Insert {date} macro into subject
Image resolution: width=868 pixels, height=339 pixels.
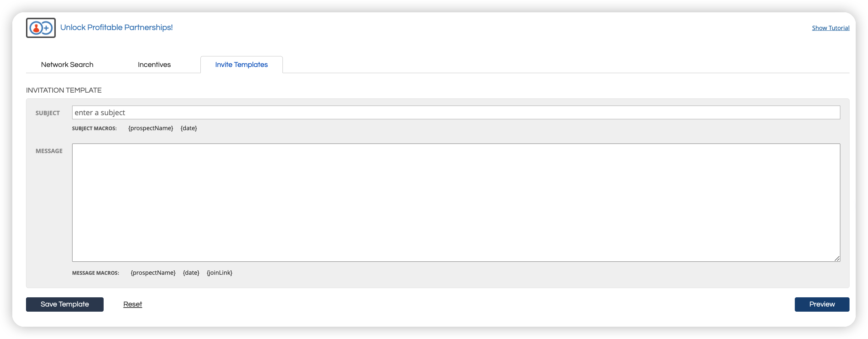pos(189,128)
